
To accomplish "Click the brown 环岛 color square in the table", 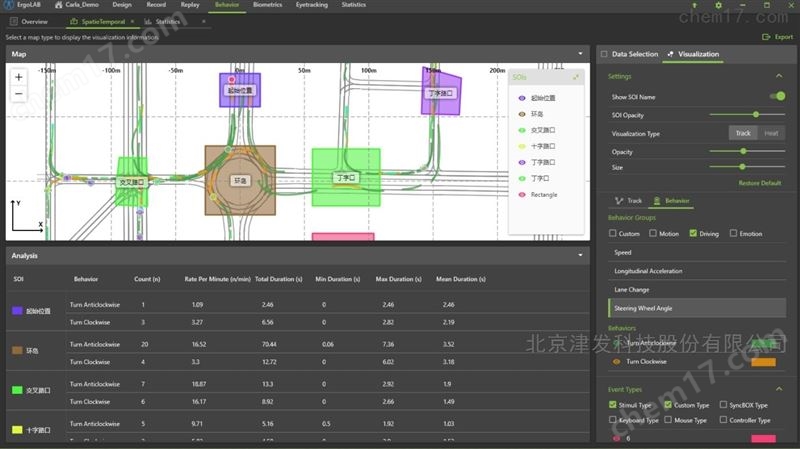I will (17, 351).
